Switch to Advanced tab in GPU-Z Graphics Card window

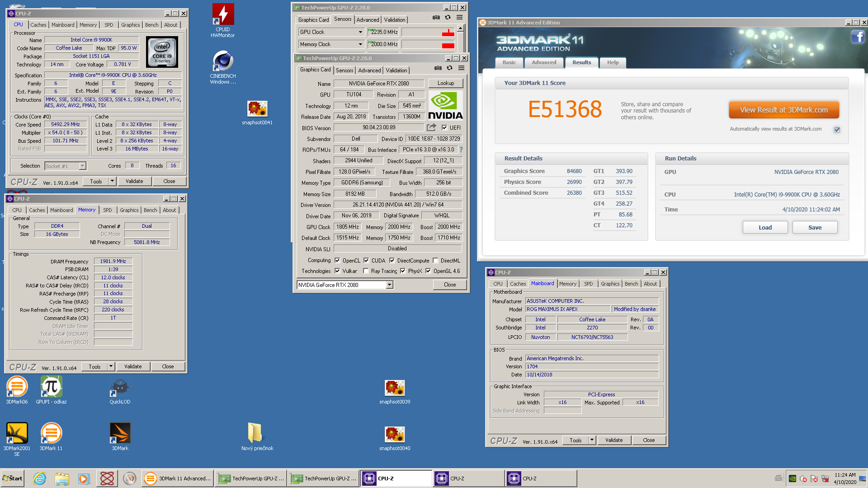tap(369, 70)
